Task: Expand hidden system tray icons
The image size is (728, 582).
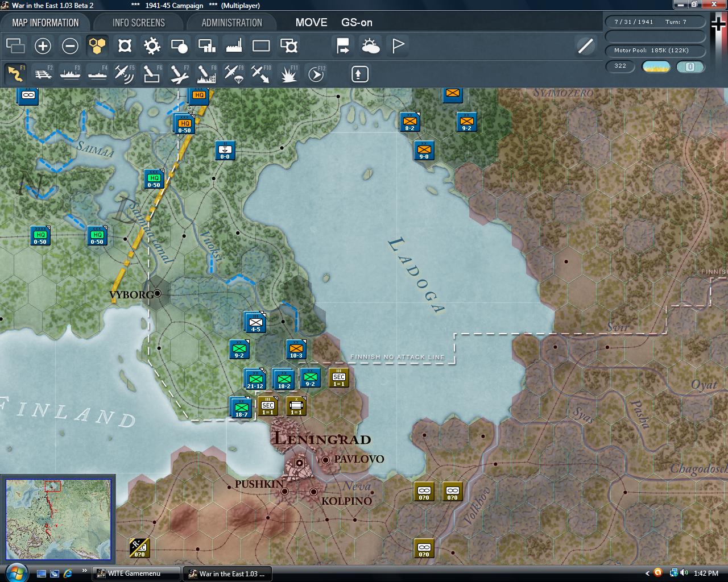Action: point(647,573)
